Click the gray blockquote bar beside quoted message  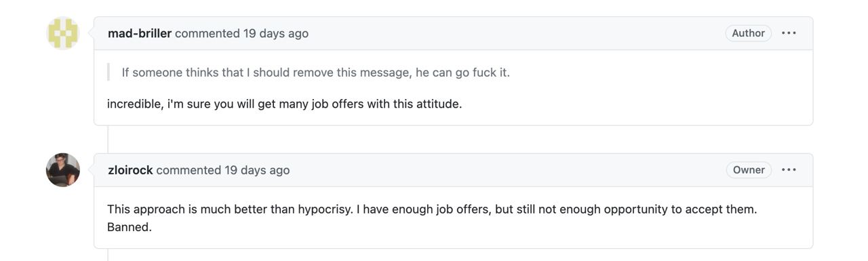pos(108,73)
